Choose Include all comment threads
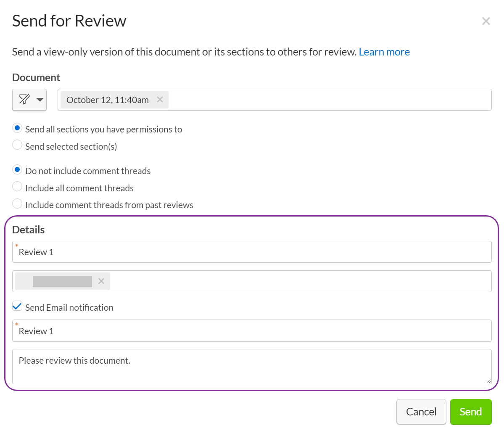 pos(17,186)
